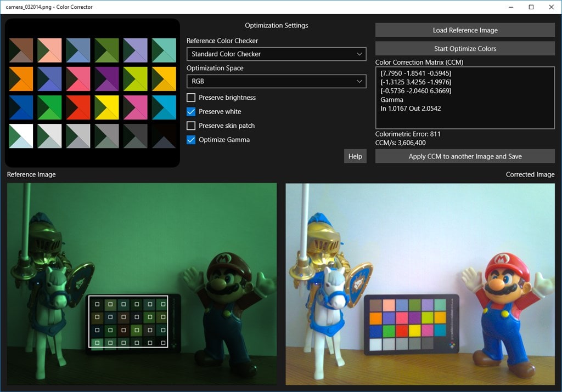Image resolution: width=562 pixels, height=392 pixels.
Task: Click the Corrected Image preview
Action: coord(420,283)
